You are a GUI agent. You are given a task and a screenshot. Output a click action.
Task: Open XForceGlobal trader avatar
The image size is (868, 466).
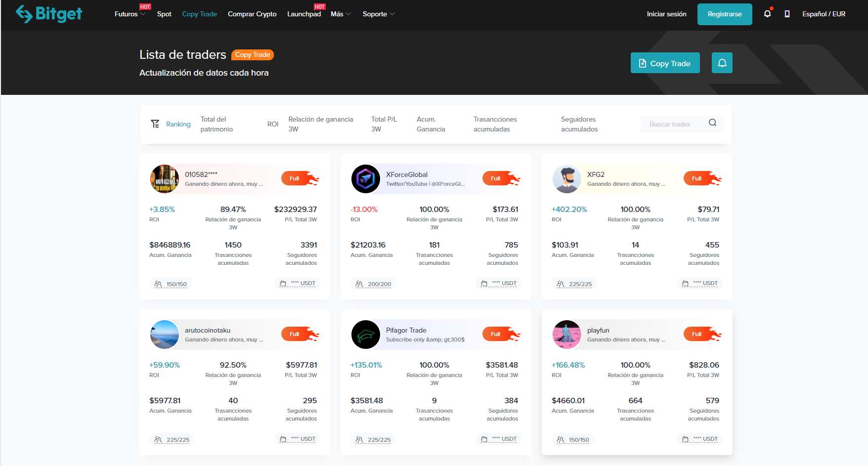coord(366,179)
